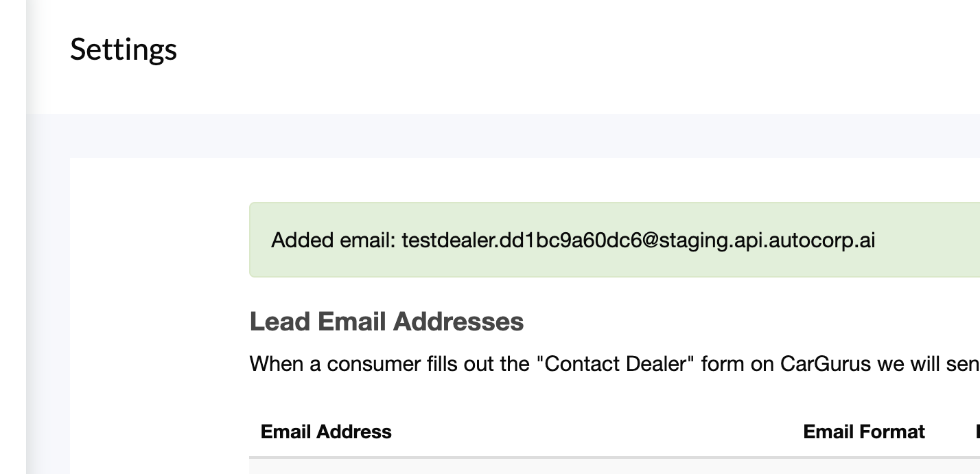Image resolution: width=980 pixels, height=474 pixels.
Task: Click the "Contact Dealer" quoted text
Action: click(615, 363)
